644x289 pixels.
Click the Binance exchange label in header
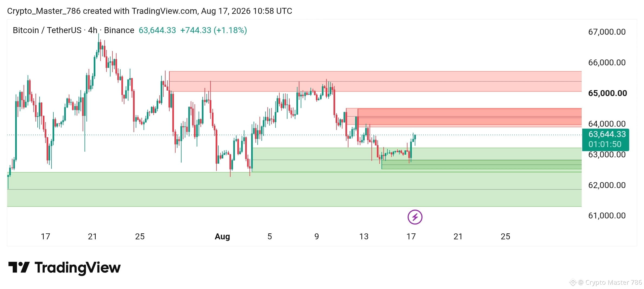tap(119, 30)
